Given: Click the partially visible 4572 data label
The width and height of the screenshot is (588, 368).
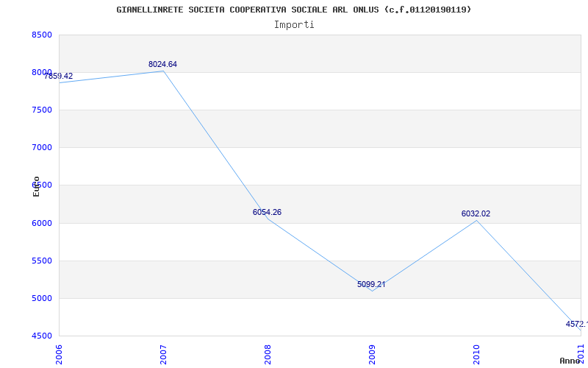Looking at the screenshot, I should (577, 324).
